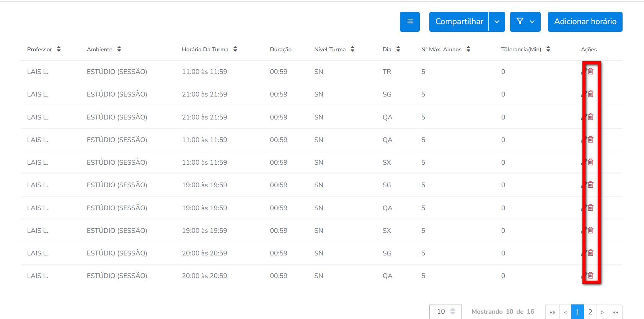Expand the Compartilhar dropdown arrow
The width and height of the screenshot is (644, 319).
[497, 22]
